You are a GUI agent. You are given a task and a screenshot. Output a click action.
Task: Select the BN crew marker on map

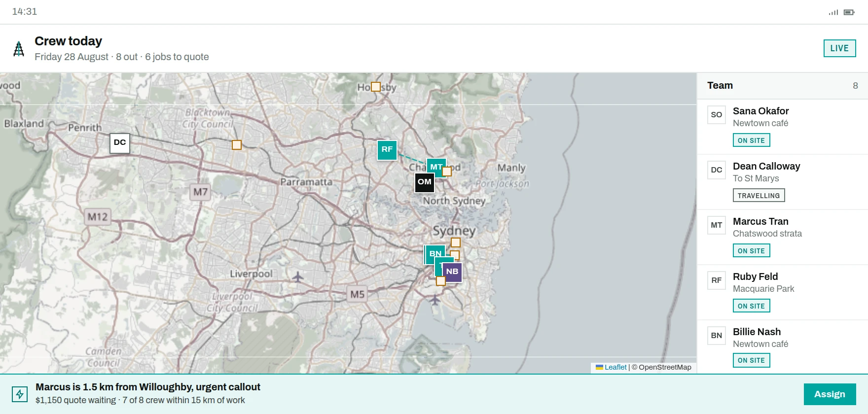(435, 254)
